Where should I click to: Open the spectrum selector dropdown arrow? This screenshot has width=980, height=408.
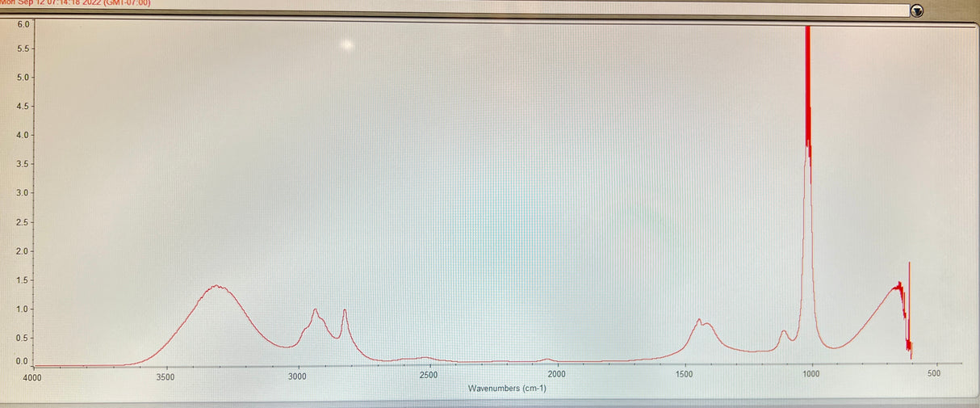(x=916, y=11)
